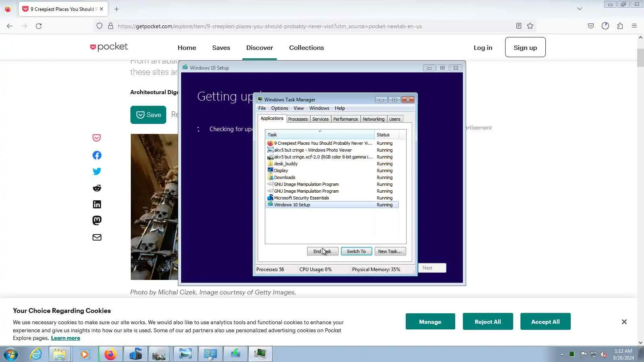Dismiss the cookie banner with the X
The height and width of the screenshot is (362, 644).
point(624,322)
